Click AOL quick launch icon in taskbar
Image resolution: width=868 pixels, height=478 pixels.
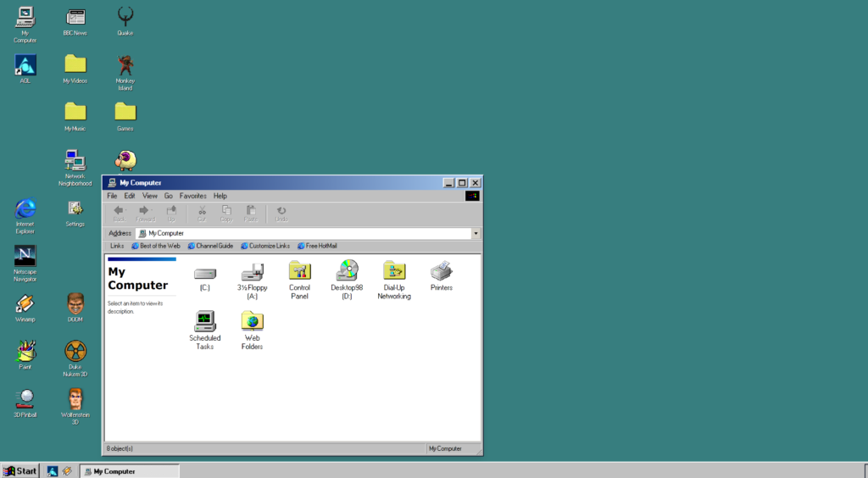click(x=52, y=471)
